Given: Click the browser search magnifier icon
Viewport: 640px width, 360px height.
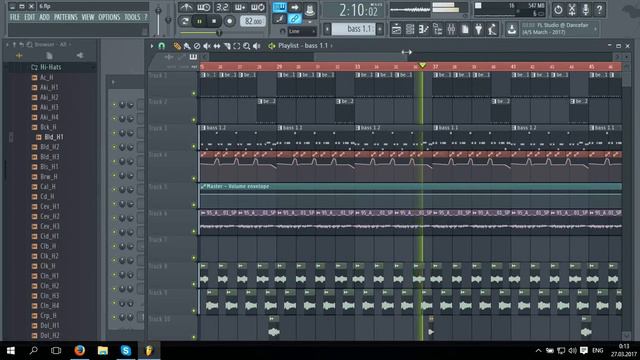Looking at the screenshot, I should point(29,44).
